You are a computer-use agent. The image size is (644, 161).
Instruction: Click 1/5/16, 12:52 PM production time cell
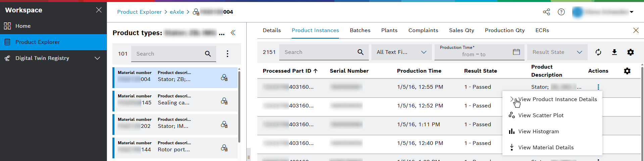coord(420,106)
